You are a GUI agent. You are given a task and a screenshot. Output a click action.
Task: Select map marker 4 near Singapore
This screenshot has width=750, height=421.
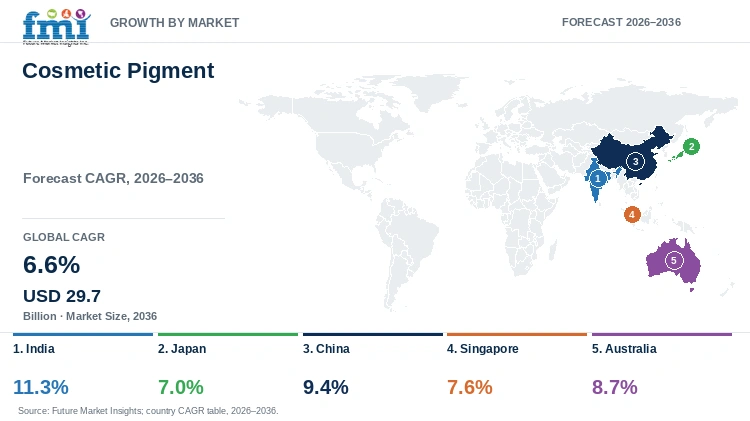pyautogui.click(x=632, y=214)
